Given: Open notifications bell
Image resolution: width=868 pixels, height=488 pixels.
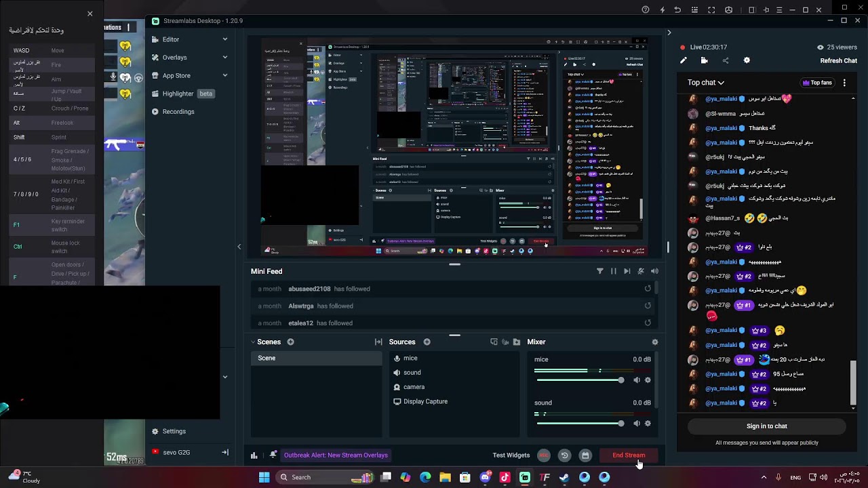Looking at the screenshot, I should pos(273,455).
